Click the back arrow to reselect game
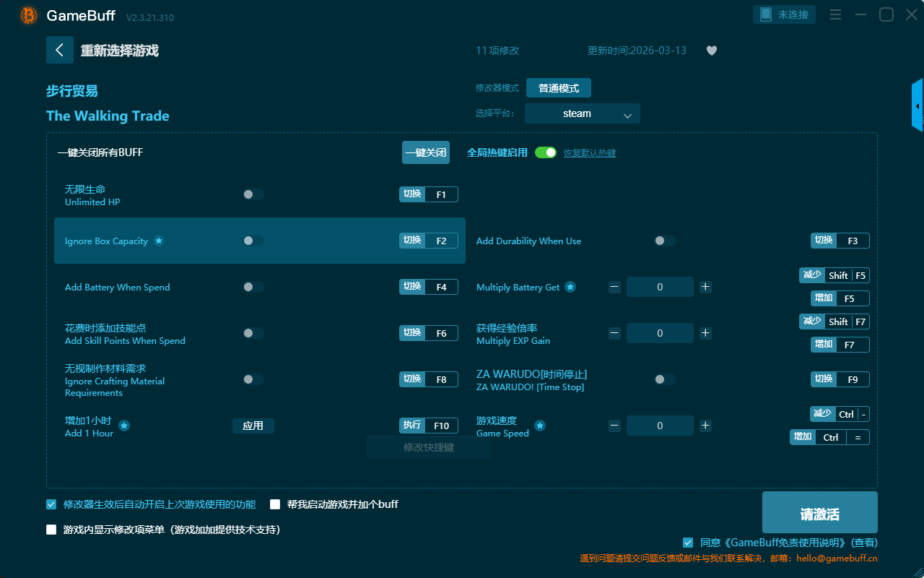The image size is (924, 578). [60, 50]
